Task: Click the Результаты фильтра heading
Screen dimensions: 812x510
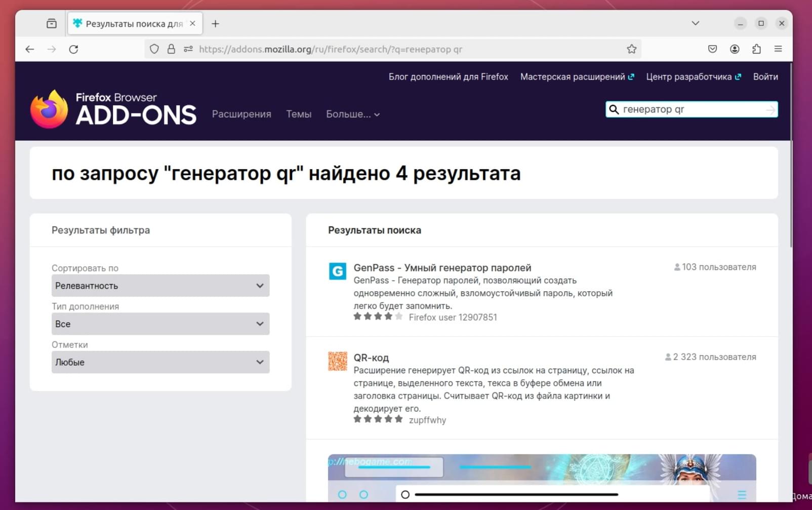Action: point(101,230)
